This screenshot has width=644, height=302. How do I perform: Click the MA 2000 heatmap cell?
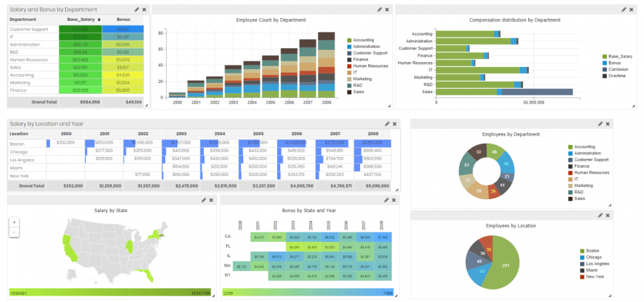(x=241, y=266)
